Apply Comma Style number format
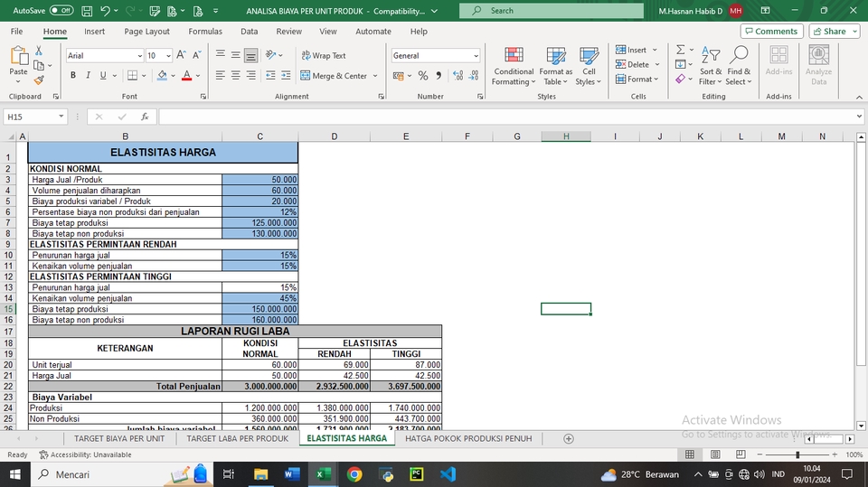Image resolution: width=868 pixels, height=487 pixels. [439, 76]
